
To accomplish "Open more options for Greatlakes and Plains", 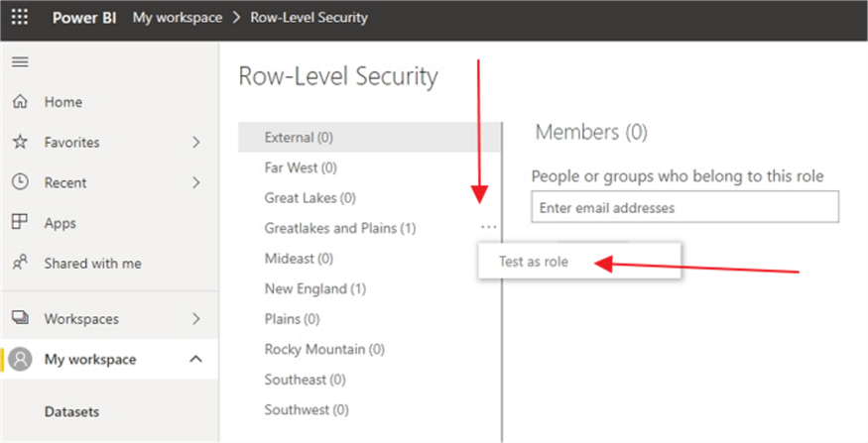I will click(x=487, y=228).
